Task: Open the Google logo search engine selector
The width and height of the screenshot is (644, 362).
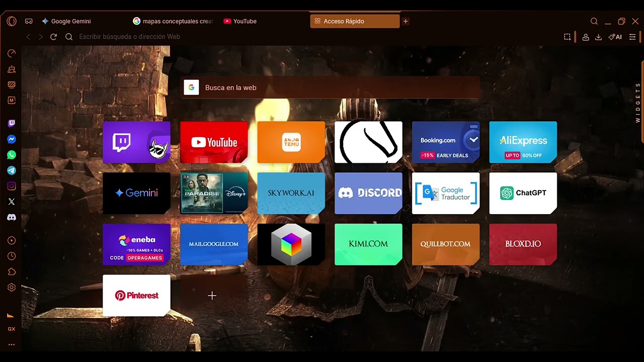Action: point(191,87)
